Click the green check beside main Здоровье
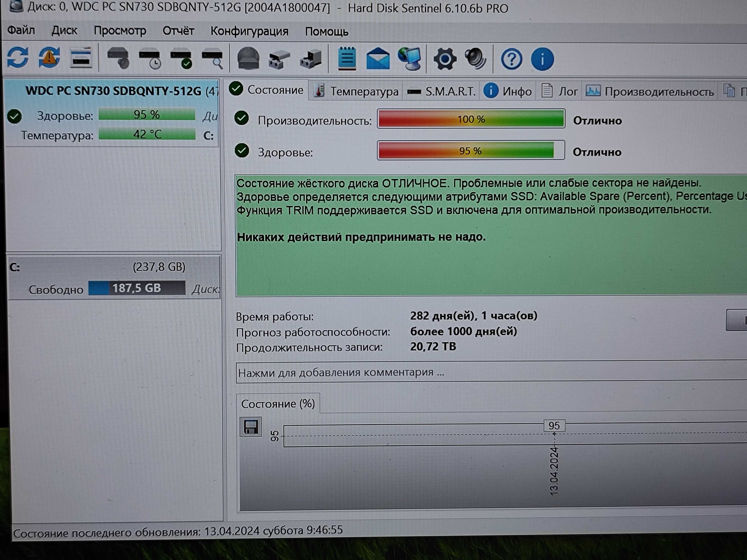The width and height of the screenshot is (747, 560). [242, 151]
